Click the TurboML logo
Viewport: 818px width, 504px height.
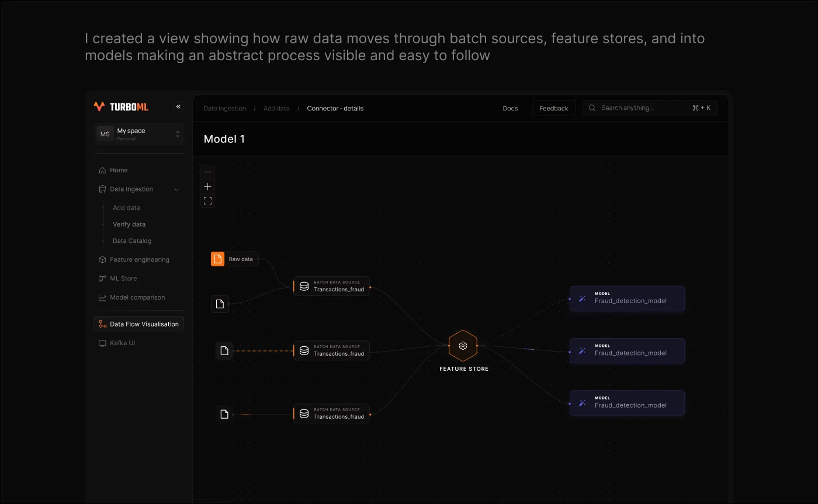(121, 107)
